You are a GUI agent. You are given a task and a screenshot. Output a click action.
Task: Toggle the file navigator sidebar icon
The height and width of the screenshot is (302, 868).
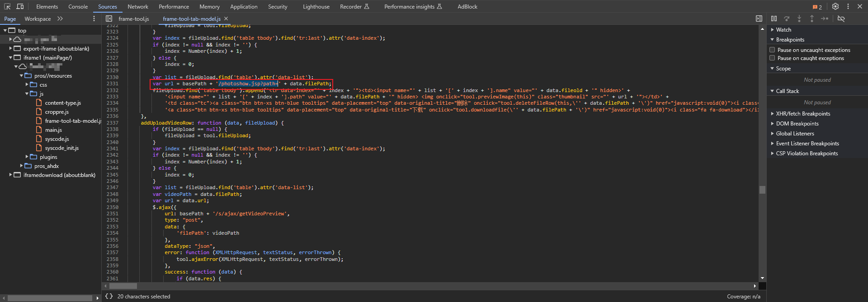[x=109, y=19]
